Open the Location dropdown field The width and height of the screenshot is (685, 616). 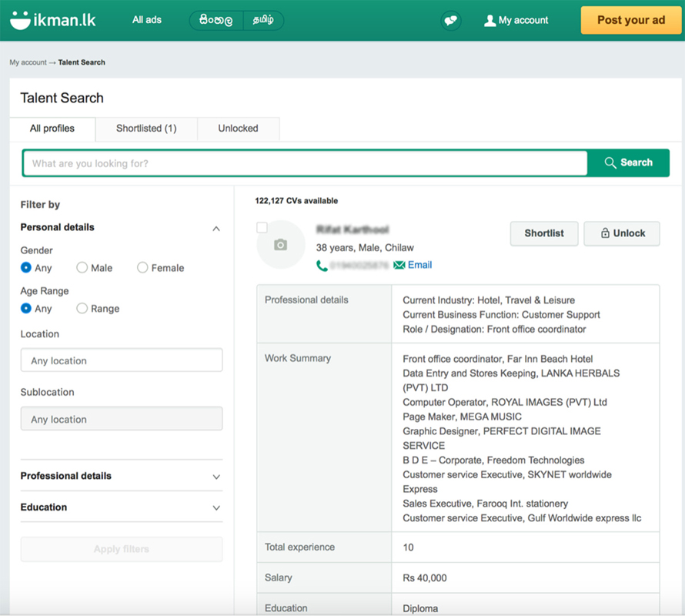tap(122, 360)
